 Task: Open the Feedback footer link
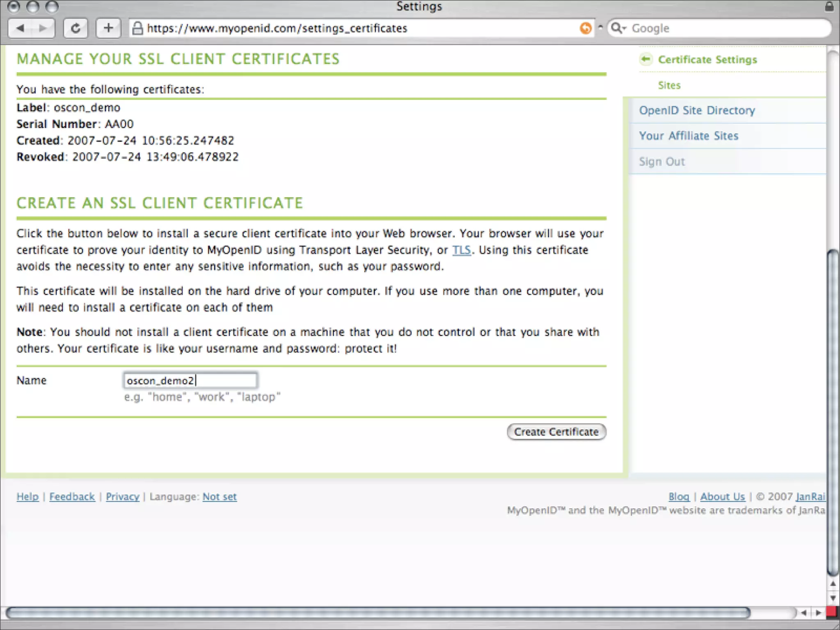click(72, 497)
